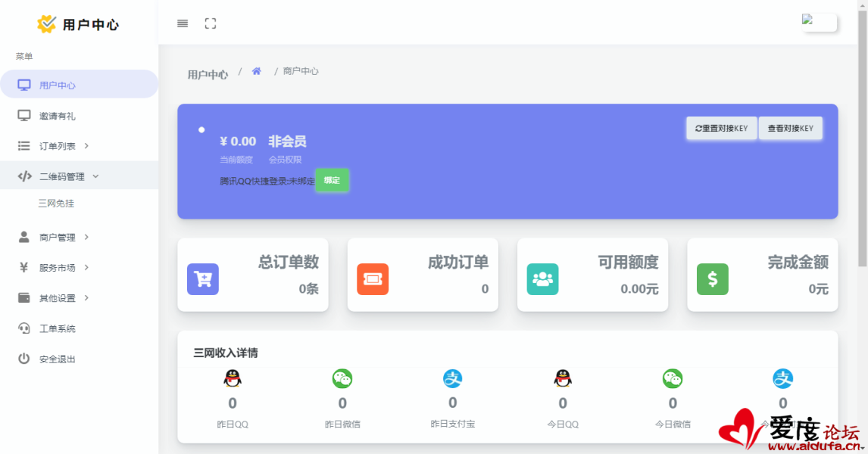
Task: Click yen icon beside 服务市场
Action: pyautogui.click(x=23, y=267)
